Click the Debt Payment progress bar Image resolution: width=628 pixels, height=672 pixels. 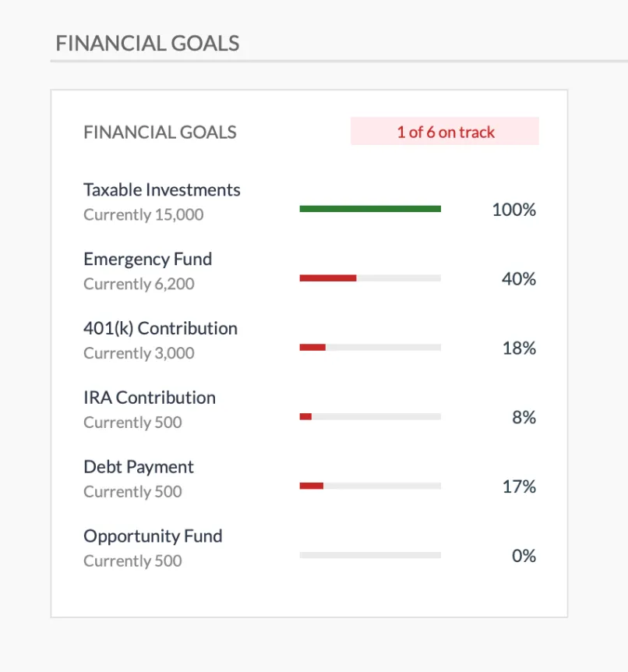coord(369,485)
